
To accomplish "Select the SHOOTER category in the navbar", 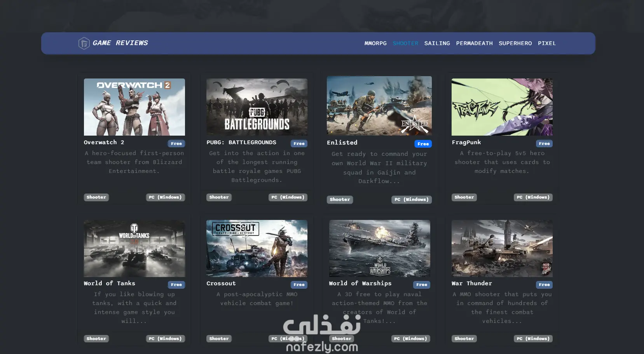I will [x=405, y=43].
